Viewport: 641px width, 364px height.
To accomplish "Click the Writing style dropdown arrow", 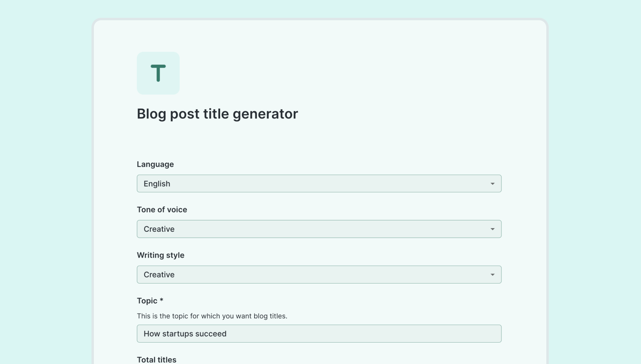I will click(x=492, y=275).
